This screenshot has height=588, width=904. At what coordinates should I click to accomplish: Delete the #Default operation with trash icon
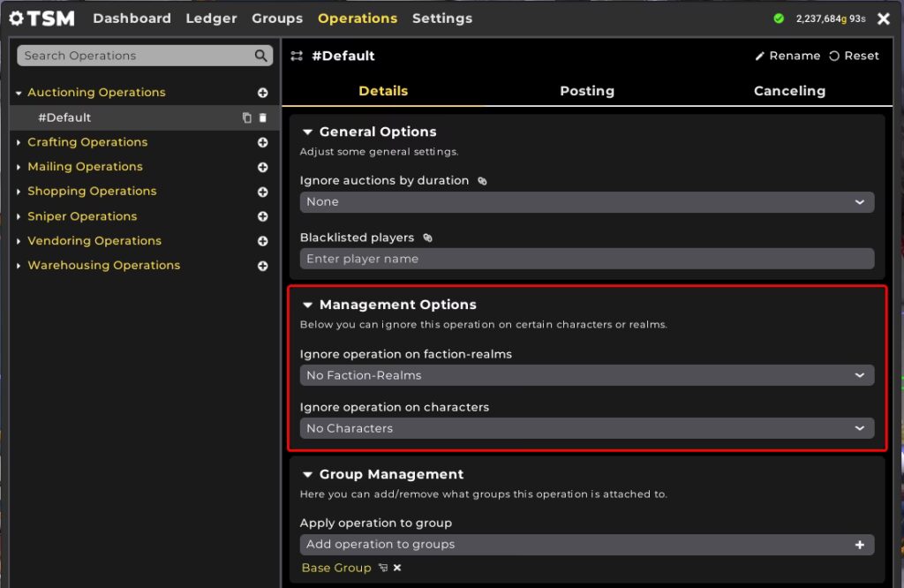point(262,118)
